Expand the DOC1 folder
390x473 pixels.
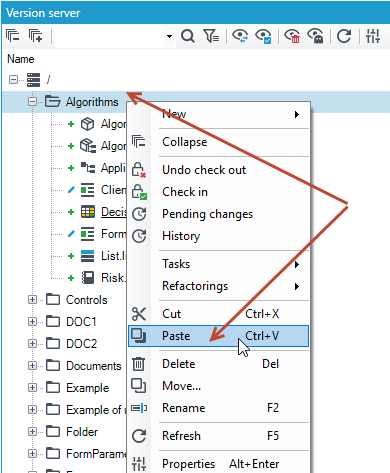tap(32, 322)
